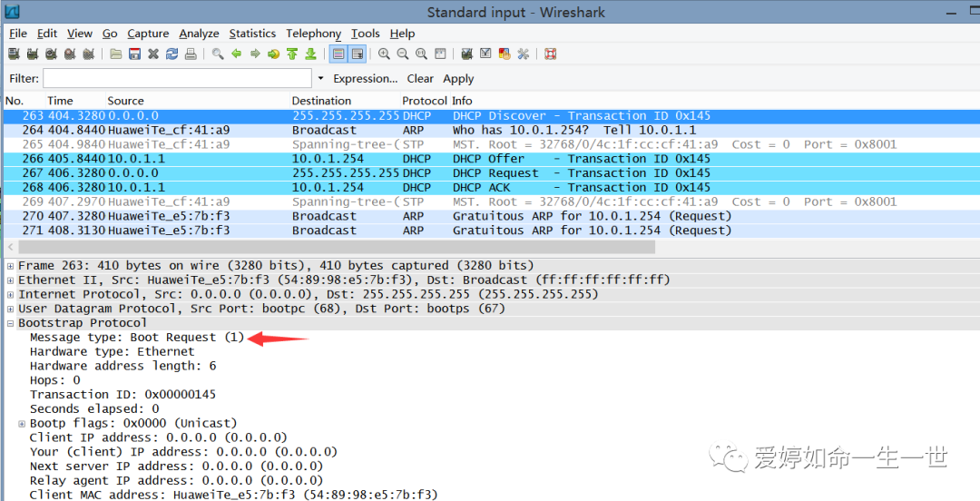The height and width of the screenshot is (501, 980).
Task: Open the File menu
Action: click(18, 34)
